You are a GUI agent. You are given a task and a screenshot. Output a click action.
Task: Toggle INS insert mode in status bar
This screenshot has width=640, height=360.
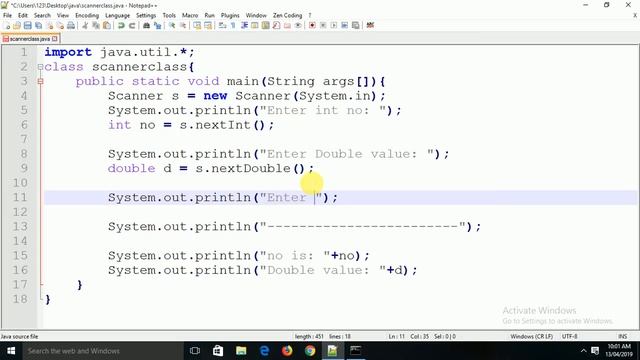(622, 337)
